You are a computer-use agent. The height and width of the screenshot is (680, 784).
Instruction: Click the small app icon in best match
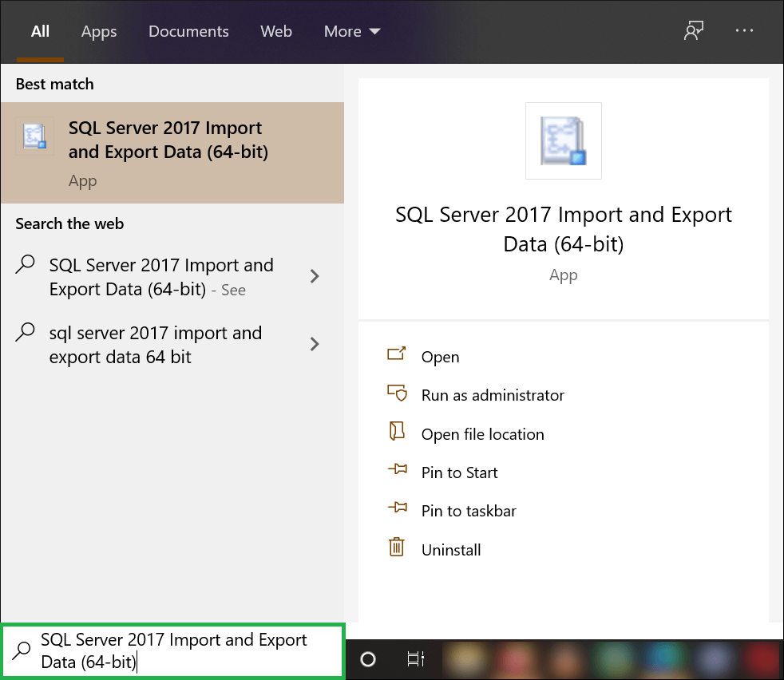35,136
